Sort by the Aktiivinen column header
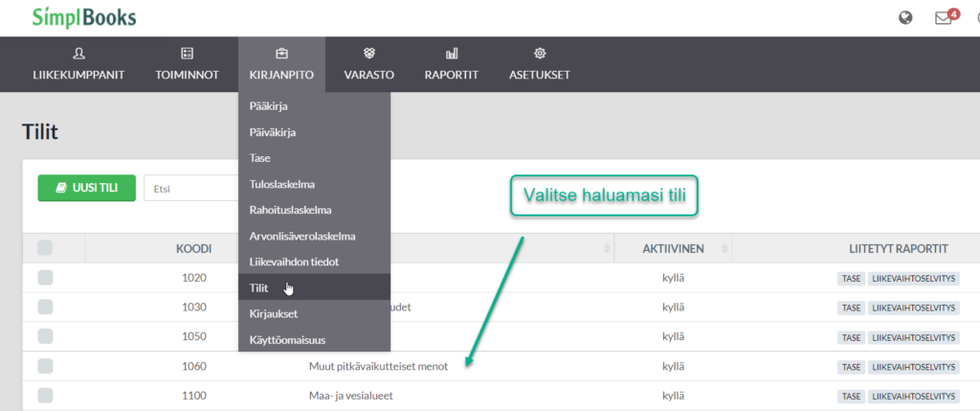Viewport: 980px width, 411px height. pos(673,249)
